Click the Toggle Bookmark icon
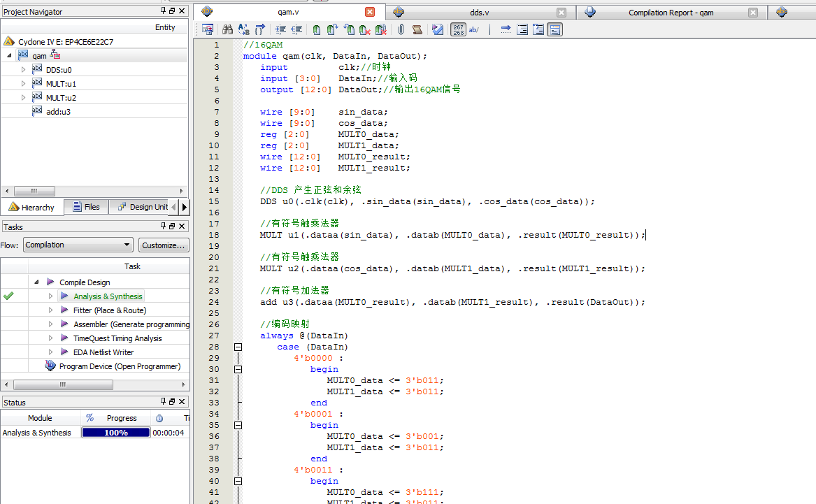Screen dimensions: 816x504 pos(317,29)
